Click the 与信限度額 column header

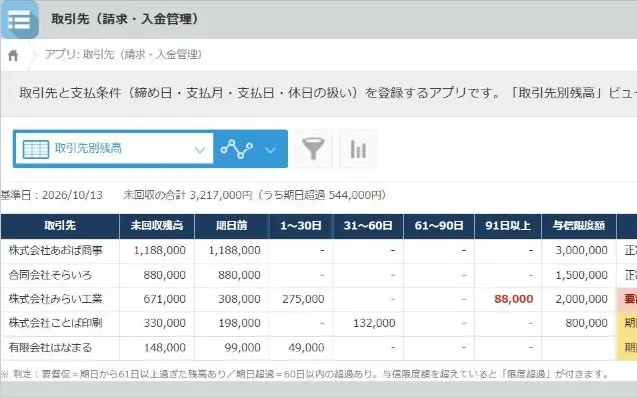(579, 226)
